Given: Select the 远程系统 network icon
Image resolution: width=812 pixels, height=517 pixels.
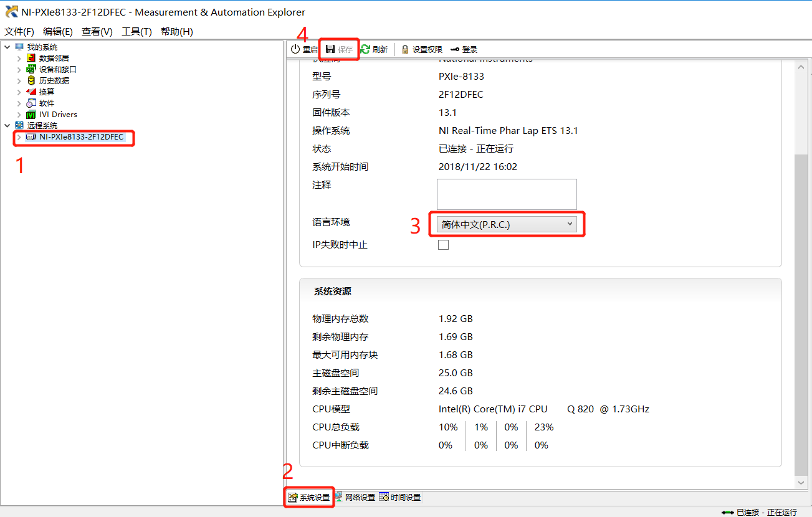Looking at the screenshot, I should [x=19, y=126].
